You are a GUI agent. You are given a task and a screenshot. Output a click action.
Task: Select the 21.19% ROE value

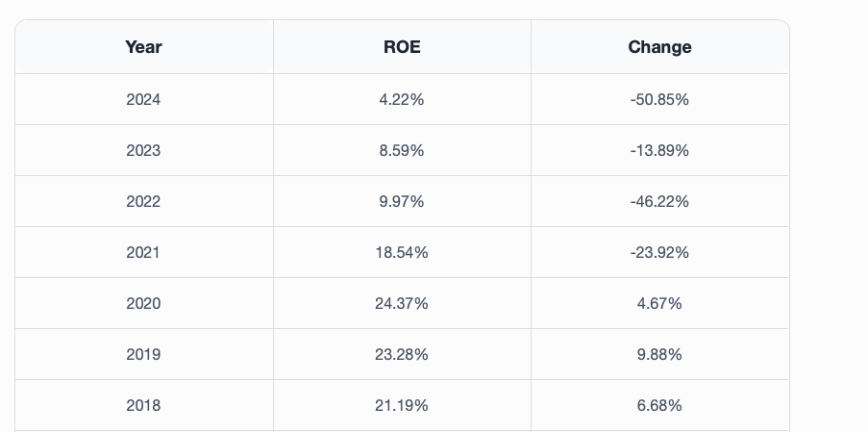click(402, 405)
